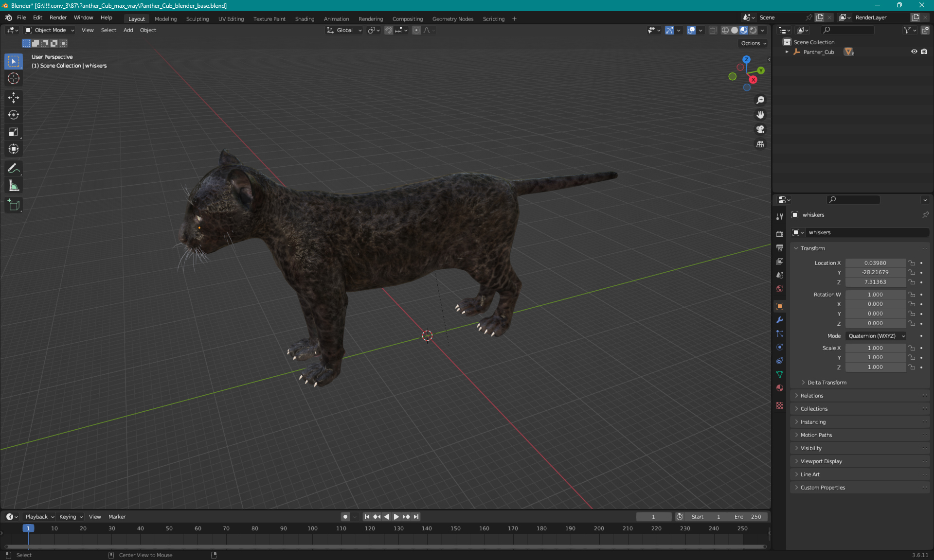Screen dimensions: 934x560
Task: Expand the Relations panel
Action: tap(811, 396)
